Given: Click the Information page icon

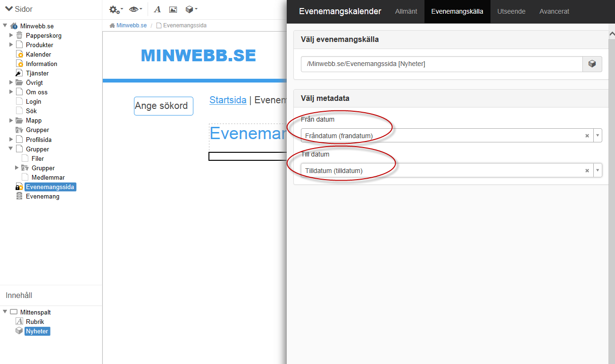Looking at the screenshot, I should tap(19, 64).
